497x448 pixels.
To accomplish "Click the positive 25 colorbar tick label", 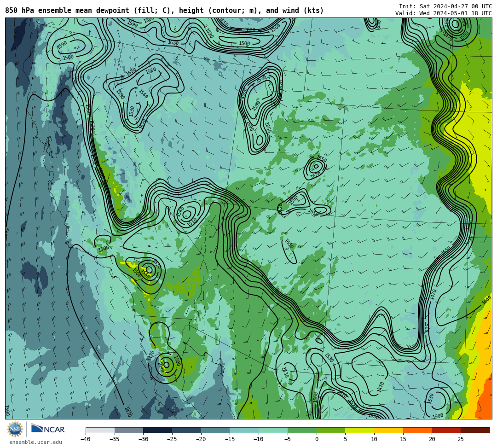I will [461, 439].
